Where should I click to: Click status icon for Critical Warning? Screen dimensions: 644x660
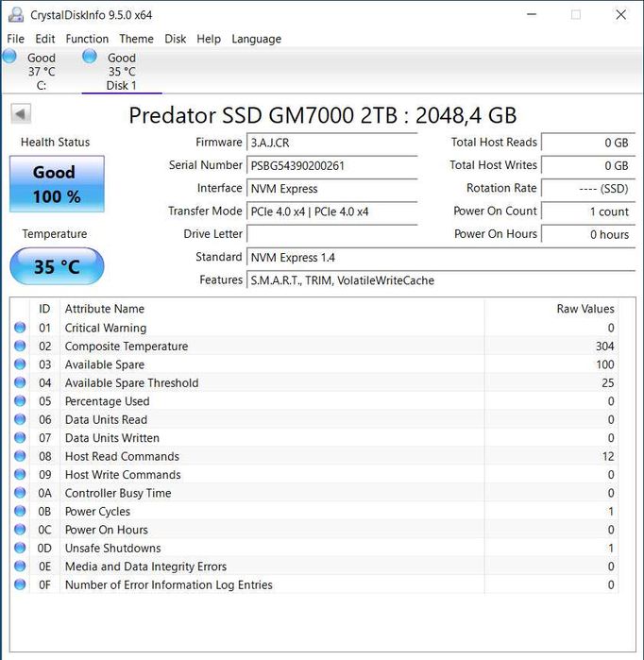point(20,328)
